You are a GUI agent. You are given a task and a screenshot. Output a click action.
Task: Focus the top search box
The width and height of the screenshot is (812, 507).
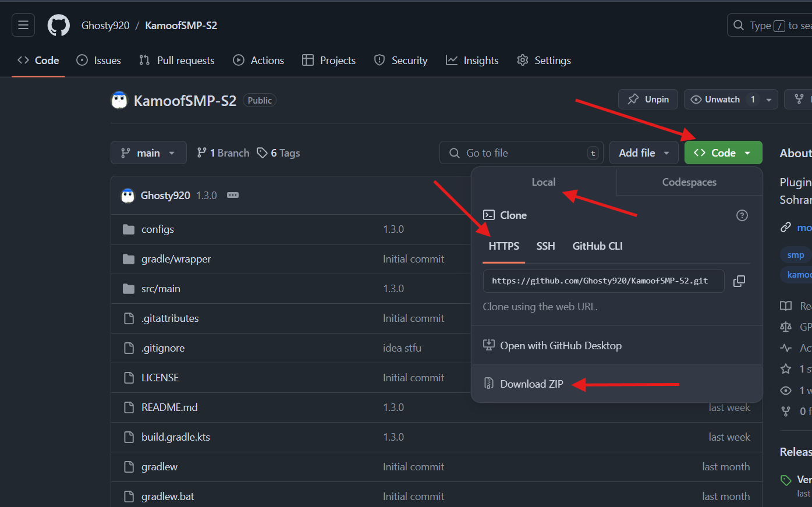click(x=770, y=25)
